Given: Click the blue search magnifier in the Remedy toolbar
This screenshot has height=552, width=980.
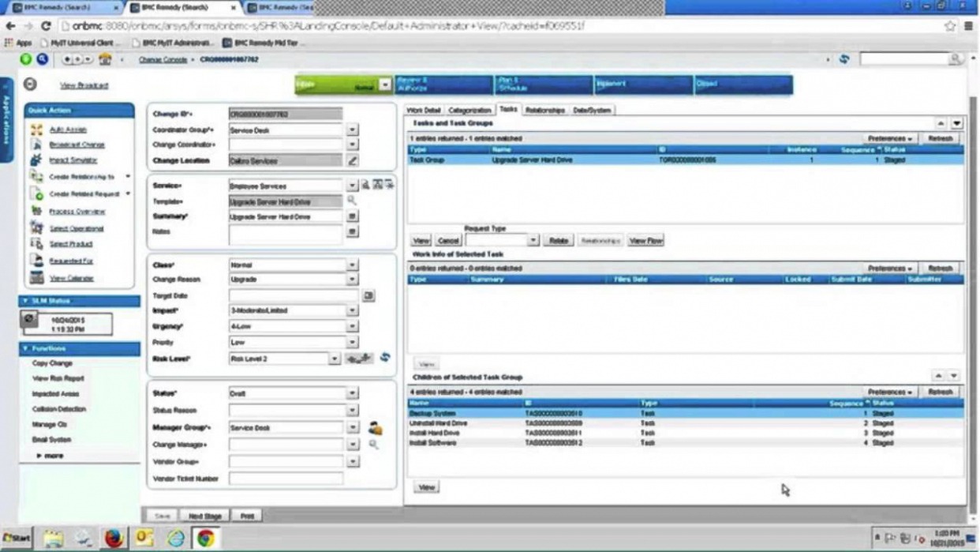Looking at the screenshot, I should pos(42,59).
